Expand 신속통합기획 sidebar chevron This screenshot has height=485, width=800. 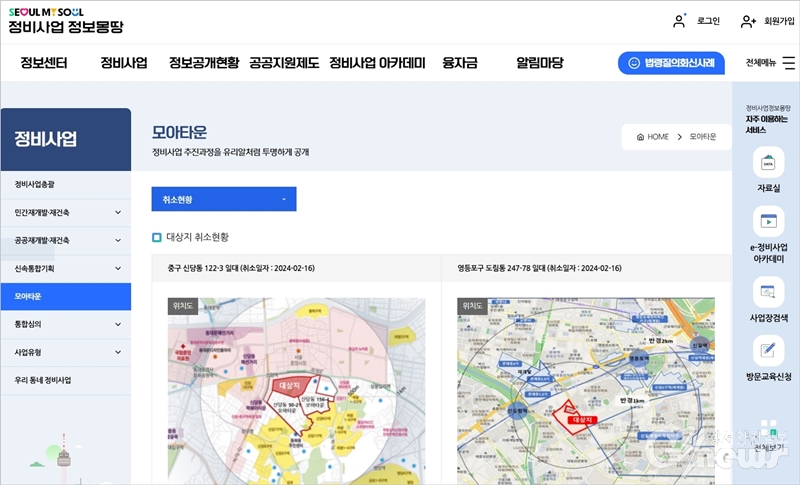click(118, 268)
